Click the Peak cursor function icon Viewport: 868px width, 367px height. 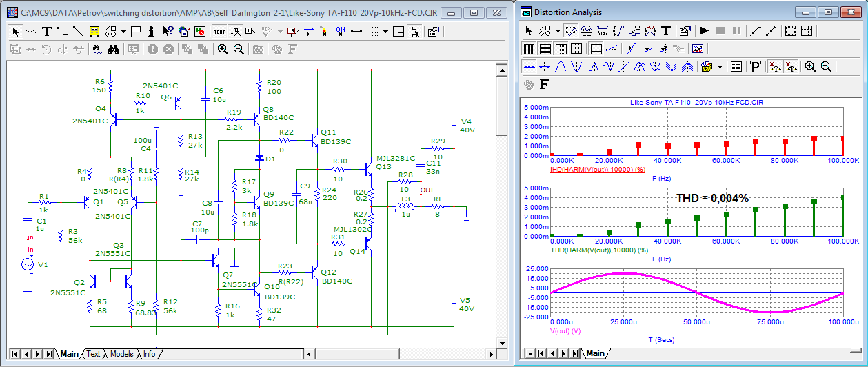pos(560,67)
